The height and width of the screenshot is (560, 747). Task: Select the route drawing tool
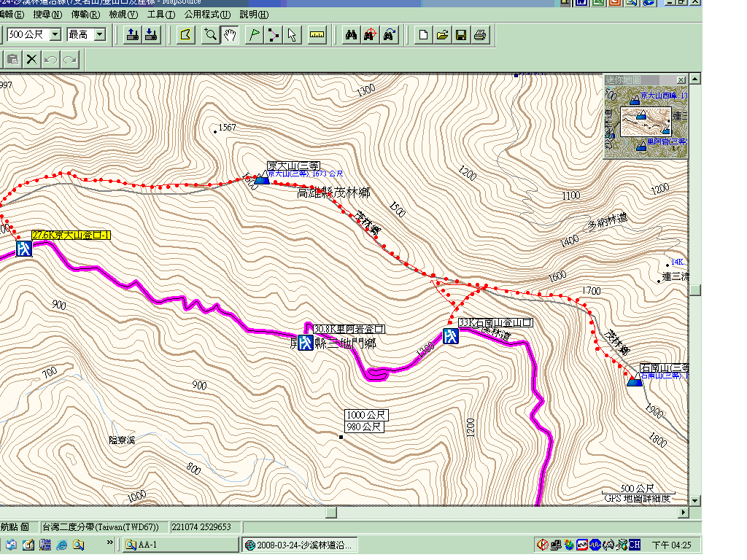273,35
